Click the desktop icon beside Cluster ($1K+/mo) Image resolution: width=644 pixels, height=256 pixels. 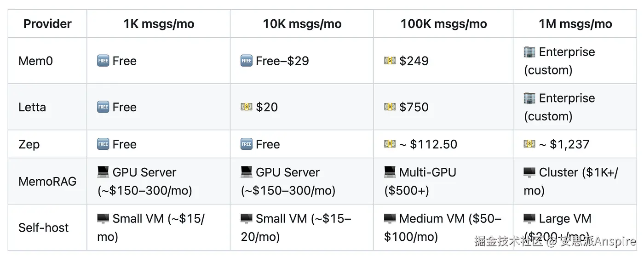coord(529,172)
